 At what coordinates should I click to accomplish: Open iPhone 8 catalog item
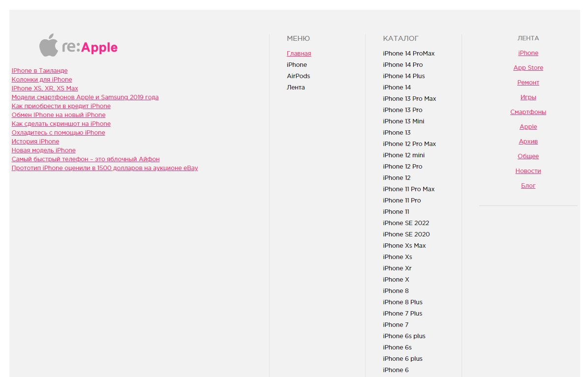[396, 291]
